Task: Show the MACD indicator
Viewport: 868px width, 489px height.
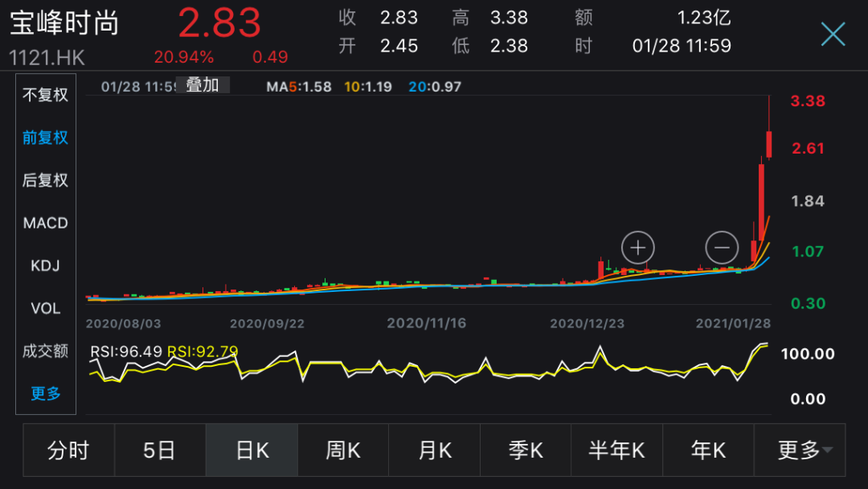Action: [x=46, y=223]
